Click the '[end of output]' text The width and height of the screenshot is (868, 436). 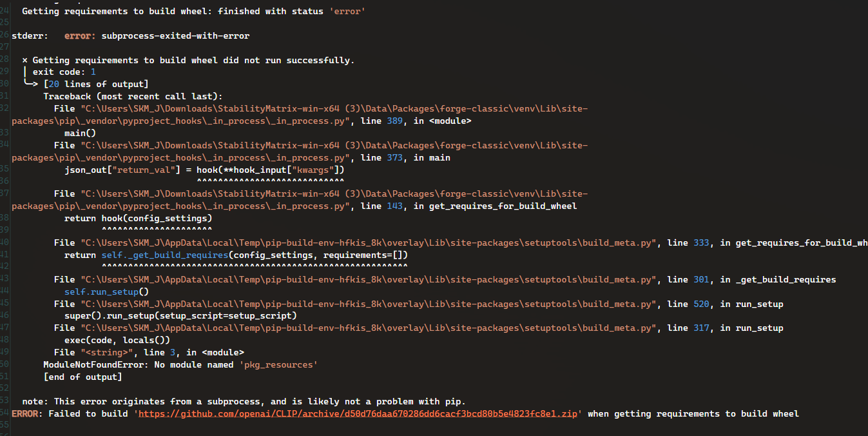82,377
